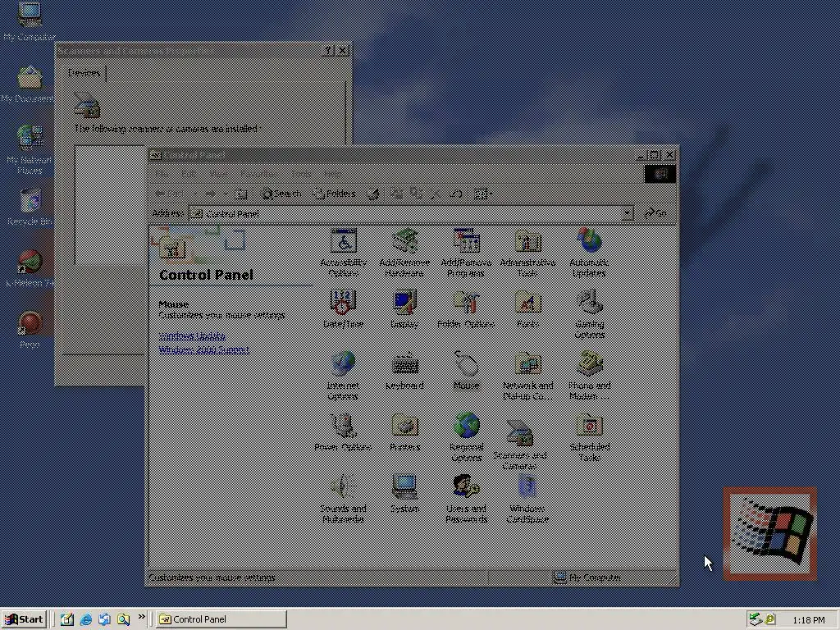Open the Windows CardSpace icon

527,499
